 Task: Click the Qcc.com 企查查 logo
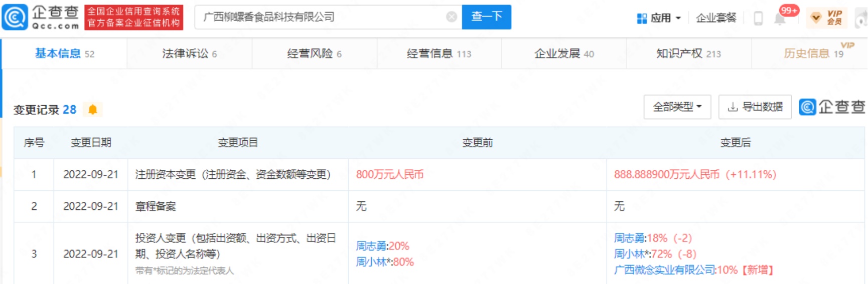[x=41, y=17]
